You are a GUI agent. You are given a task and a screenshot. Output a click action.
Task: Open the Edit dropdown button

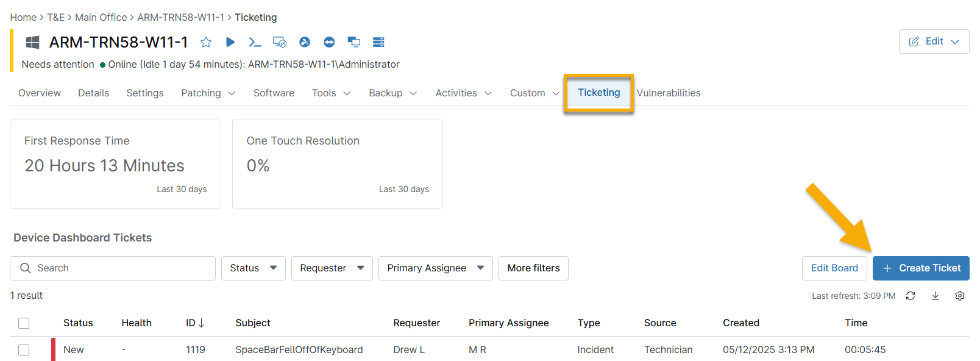click(934, 41)
